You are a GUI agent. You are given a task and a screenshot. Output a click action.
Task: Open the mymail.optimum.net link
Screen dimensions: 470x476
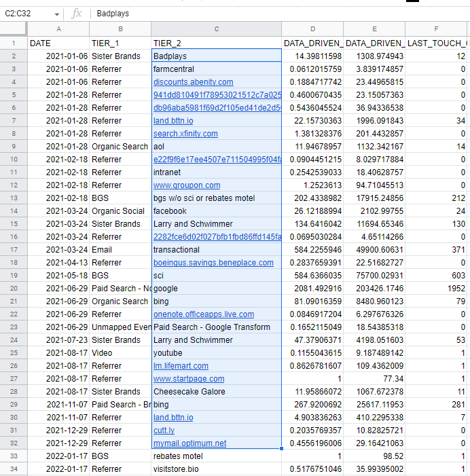click(189, 443)
